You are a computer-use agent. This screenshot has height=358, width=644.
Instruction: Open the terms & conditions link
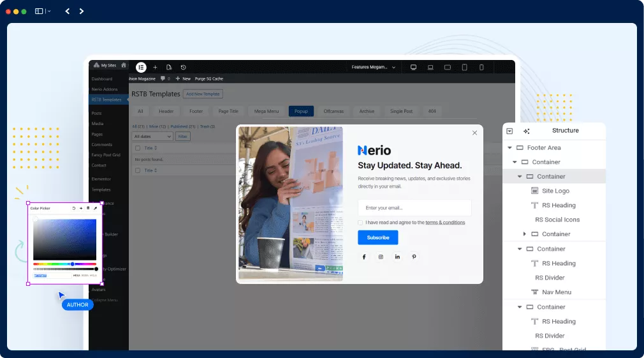coord(445,222)
